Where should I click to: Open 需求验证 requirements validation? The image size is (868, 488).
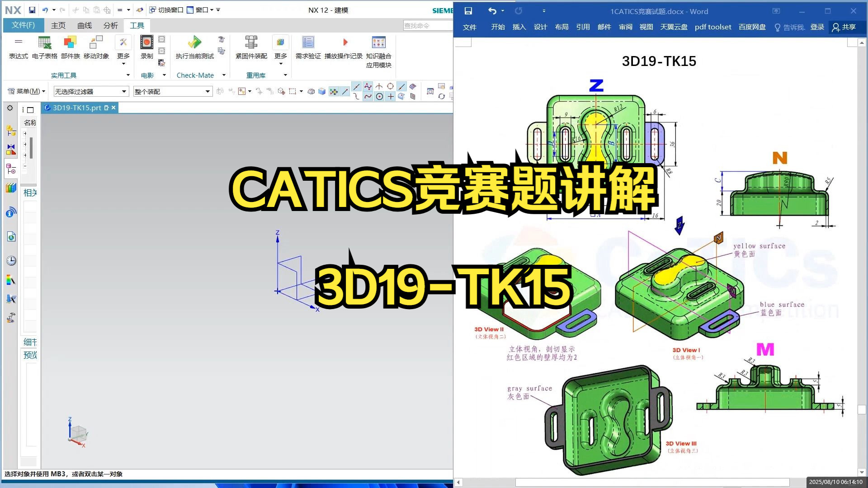(308, 47)
